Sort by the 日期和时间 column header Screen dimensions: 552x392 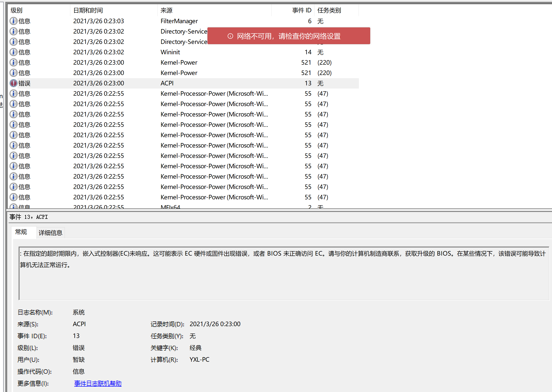pyautogui.click(x=88, y=10)
